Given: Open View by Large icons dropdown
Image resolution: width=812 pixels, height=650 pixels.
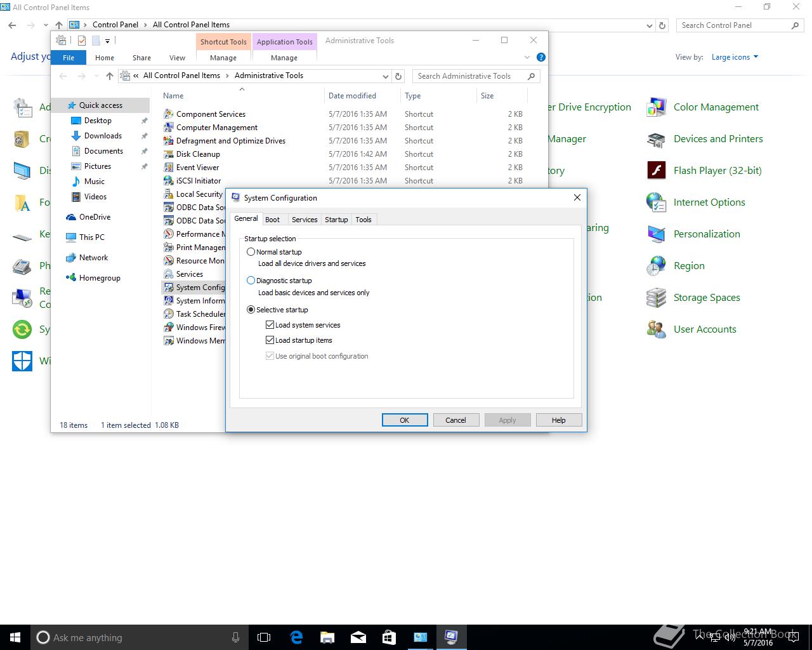Looking at the screenshot, I should 735,57.
